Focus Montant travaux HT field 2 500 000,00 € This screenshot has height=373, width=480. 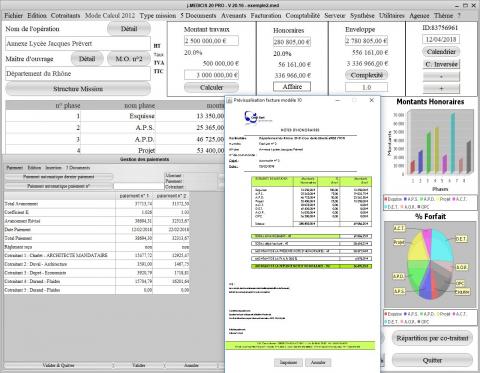click(x=211, y=41)
